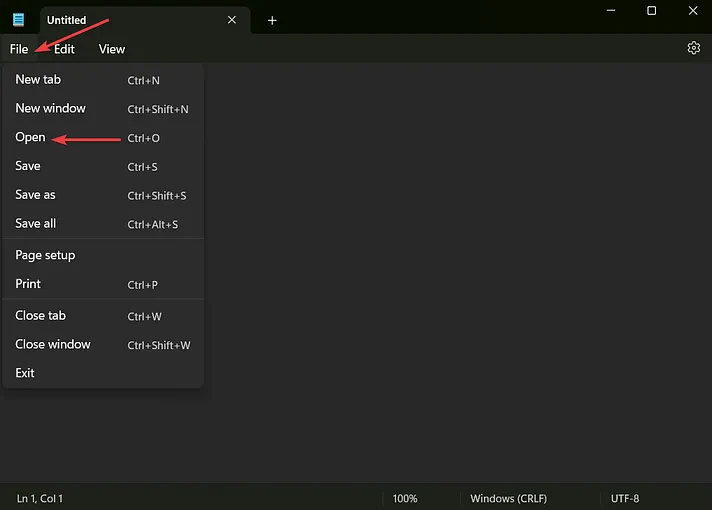Choose Save all menu entry
The height and width of the screenshot is (510, 712).
tap(103, 224)
